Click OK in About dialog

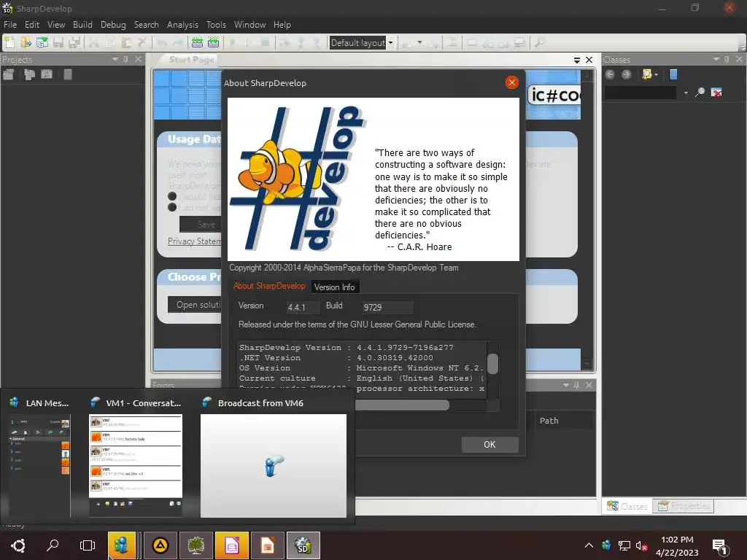[489, 444]
